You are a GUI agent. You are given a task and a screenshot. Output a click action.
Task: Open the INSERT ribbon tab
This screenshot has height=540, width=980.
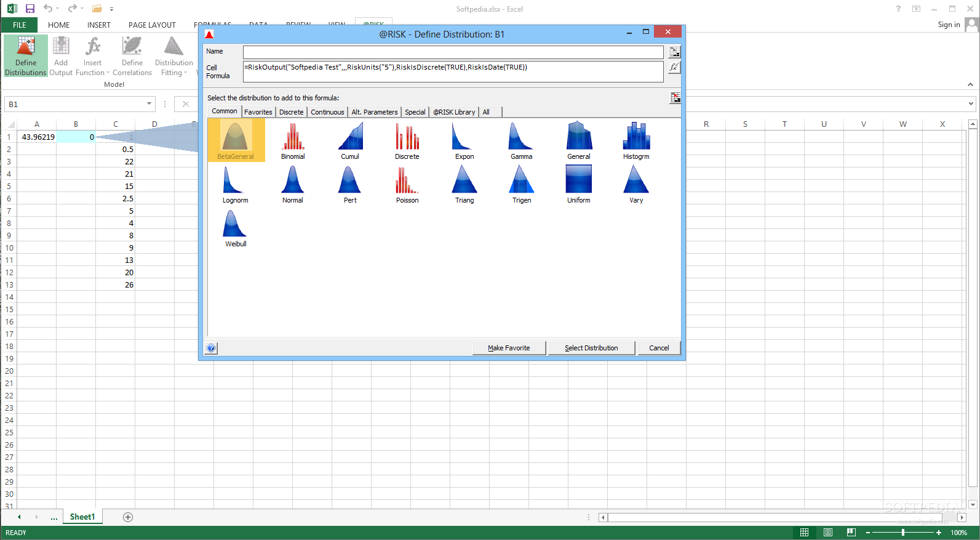click(99, 25)
